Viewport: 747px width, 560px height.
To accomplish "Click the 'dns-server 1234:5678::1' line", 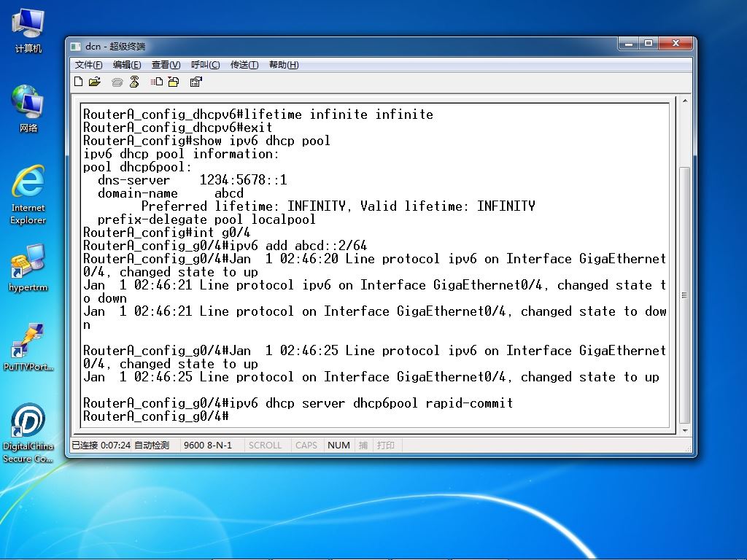I will [193, 180].
